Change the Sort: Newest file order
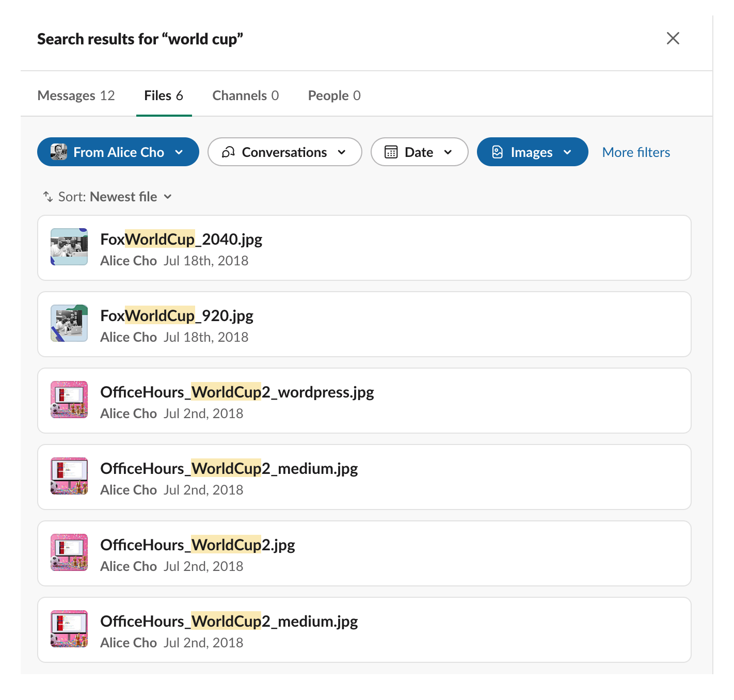Screen dimensions: 734x700 tap(107, 197)
